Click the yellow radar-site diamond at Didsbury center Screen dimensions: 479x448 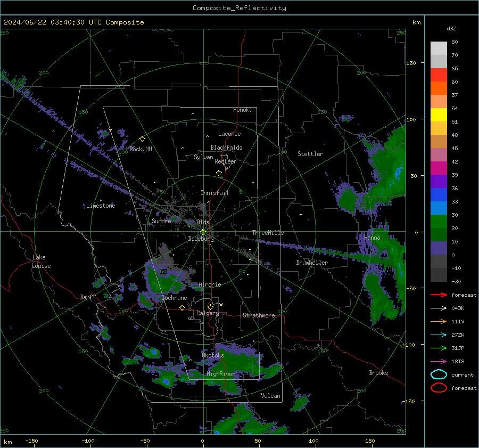point(203,232)
